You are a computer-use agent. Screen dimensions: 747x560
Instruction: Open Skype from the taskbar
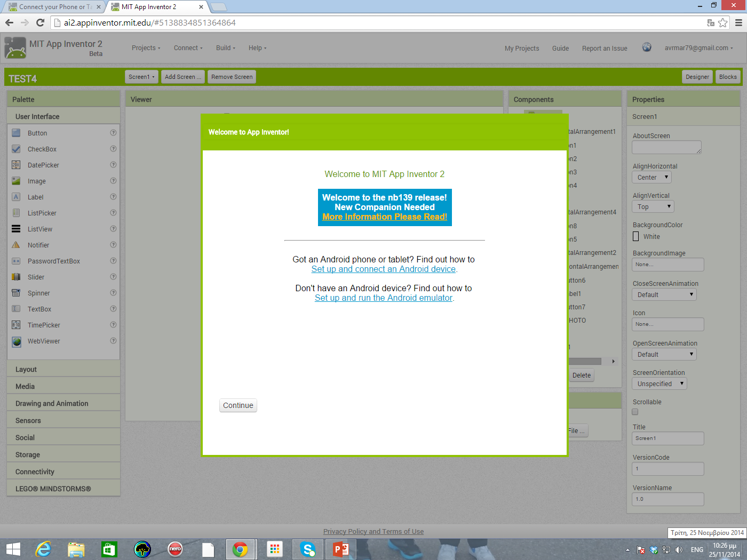(308, 549)
